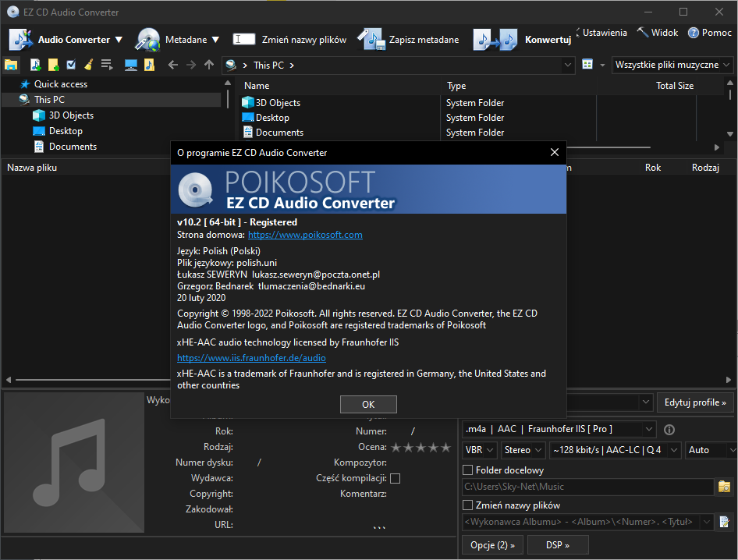Open the Audio Converter mode dropdown arrow

click(x=119, y=40)
